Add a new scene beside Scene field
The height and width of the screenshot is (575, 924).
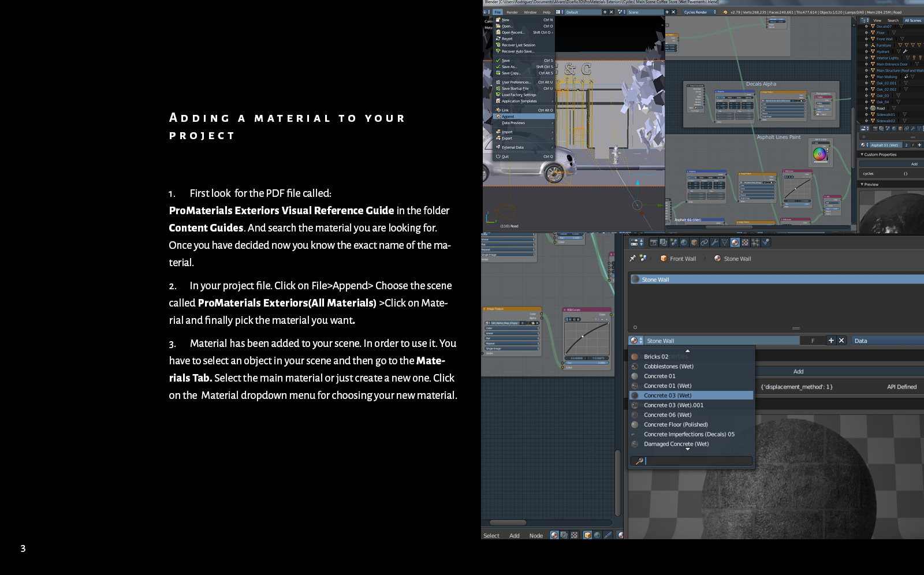[667, 12]
